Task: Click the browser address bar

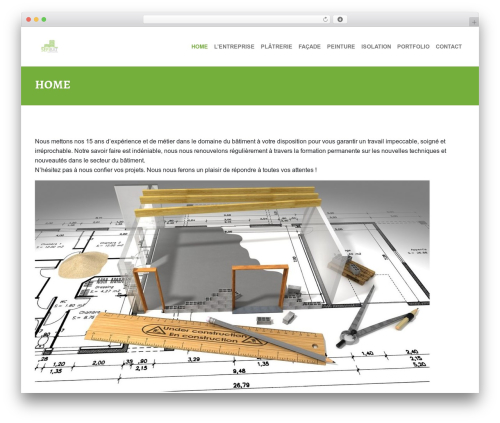Action: point(237,19)
